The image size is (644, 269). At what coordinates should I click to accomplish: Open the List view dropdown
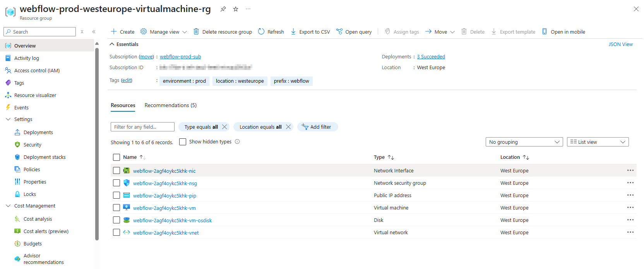pos(598,142)
